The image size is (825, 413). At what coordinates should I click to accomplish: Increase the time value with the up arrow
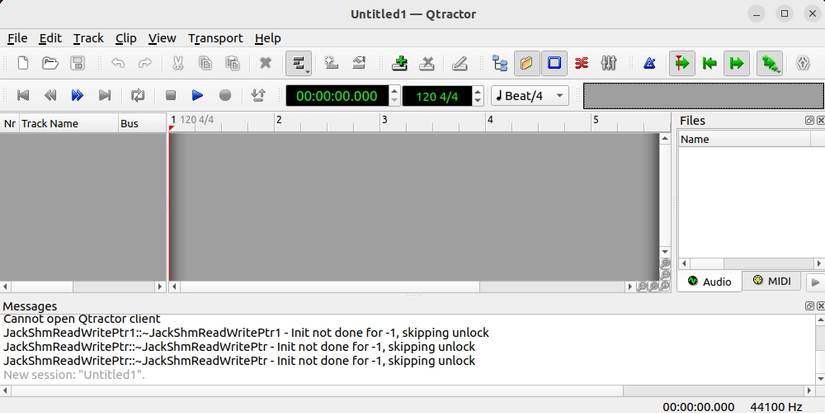pyautogui.click(x=394, y=90)
